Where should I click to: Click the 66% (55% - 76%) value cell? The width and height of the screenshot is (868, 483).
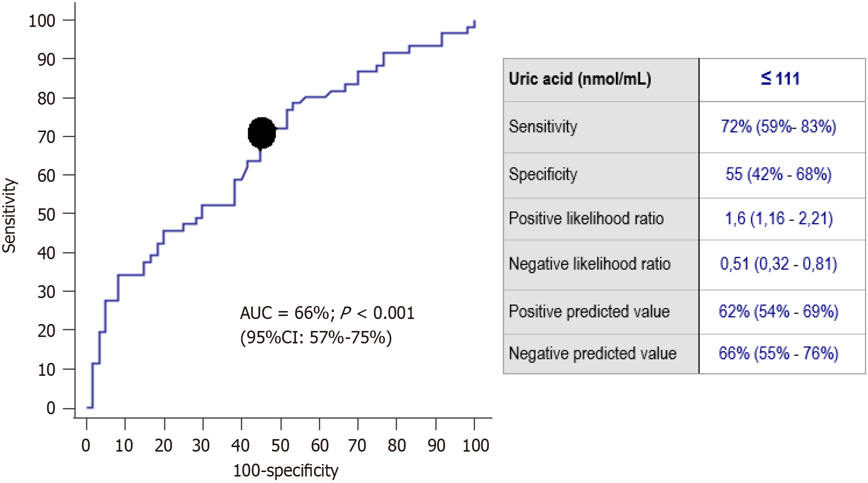[x=778, y=353]
